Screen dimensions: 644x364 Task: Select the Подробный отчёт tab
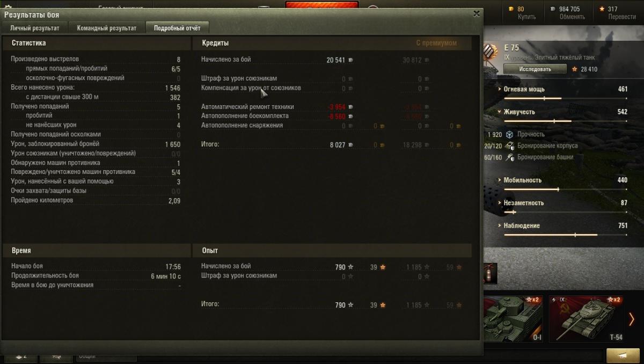177,28
